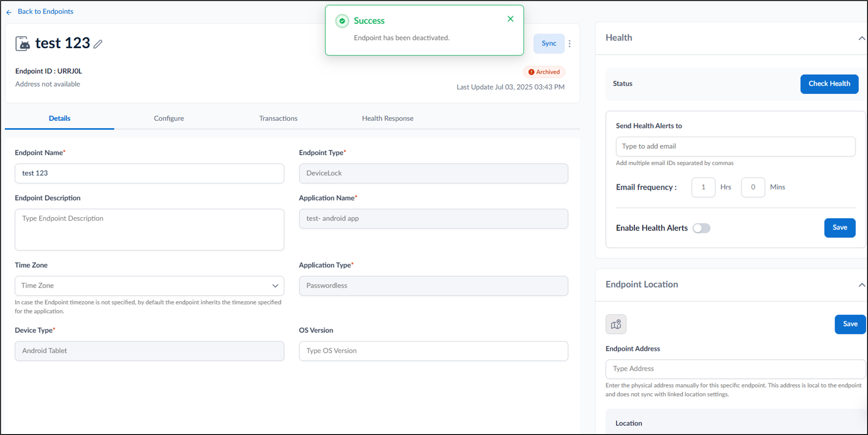Go to the Health Response tab
Screen dimensions: 868x435
[388, 118]
